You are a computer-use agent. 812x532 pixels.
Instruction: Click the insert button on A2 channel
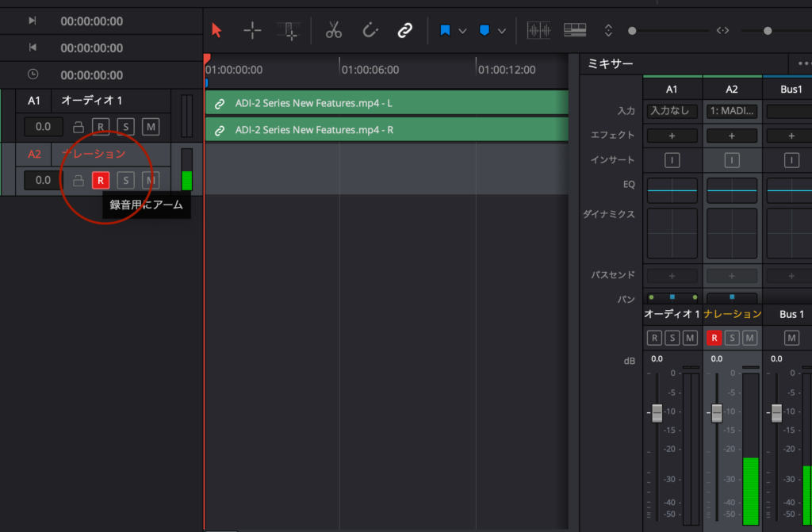(731, 160)
